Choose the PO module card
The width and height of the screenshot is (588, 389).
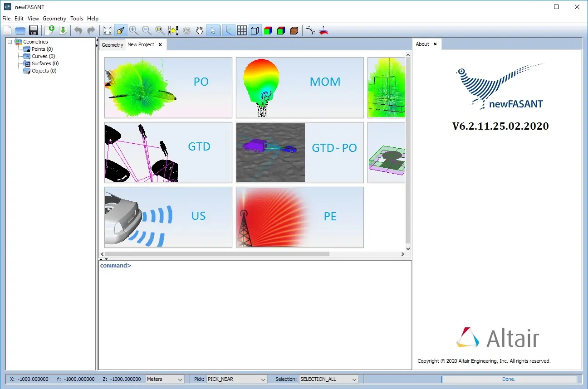point(168,88)
